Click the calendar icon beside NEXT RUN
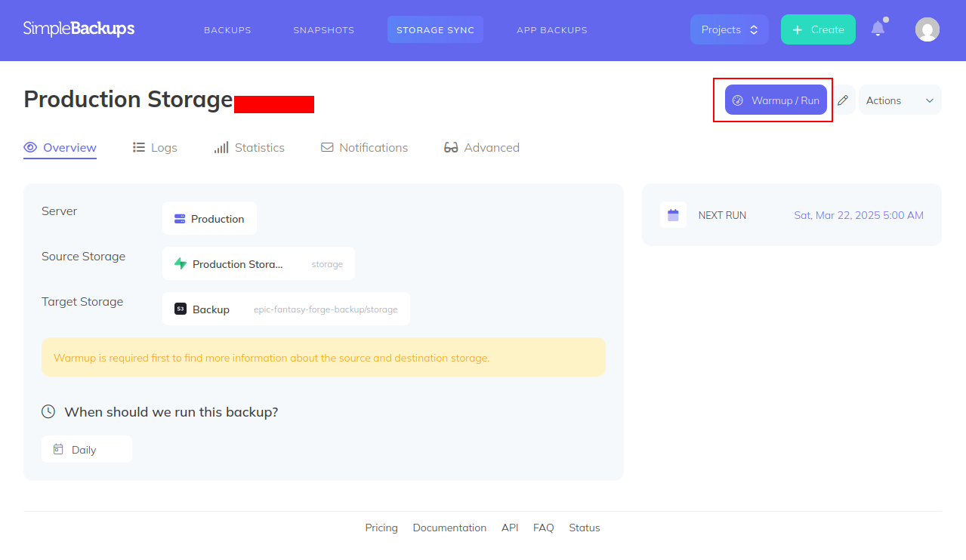Image resolution: width=966 pixels, height=560 pixels. pos(673,215)
